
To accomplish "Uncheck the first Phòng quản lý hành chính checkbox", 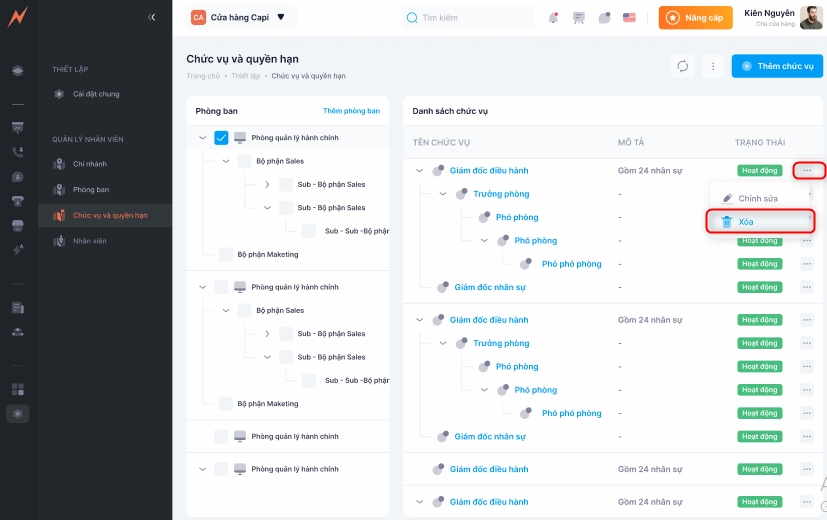I will 222,138.
